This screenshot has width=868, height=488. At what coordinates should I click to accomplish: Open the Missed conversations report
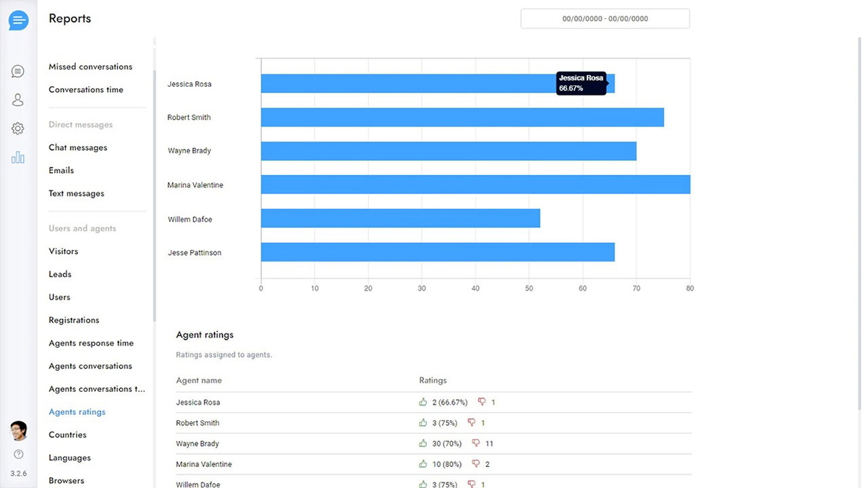[x=90, y=66]
